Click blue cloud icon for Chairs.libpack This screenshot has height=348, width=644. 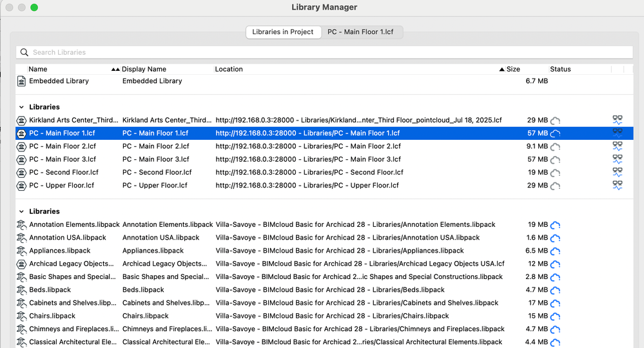(x=555, y=316)
